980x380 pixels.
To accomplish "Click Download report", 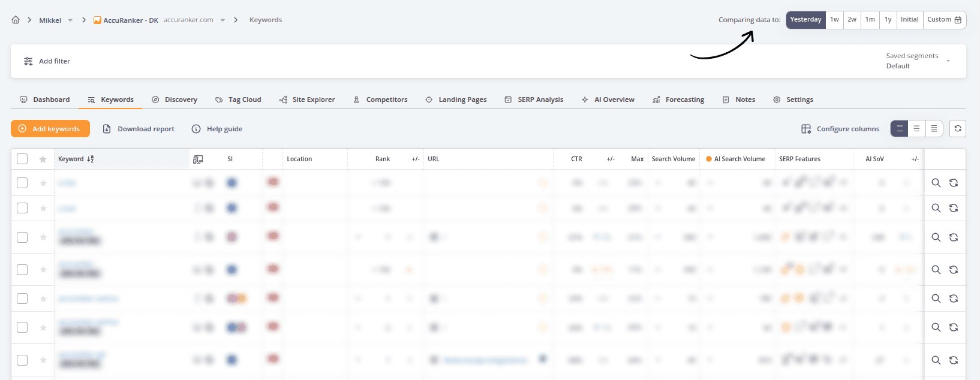I will [x=139, y=129].
